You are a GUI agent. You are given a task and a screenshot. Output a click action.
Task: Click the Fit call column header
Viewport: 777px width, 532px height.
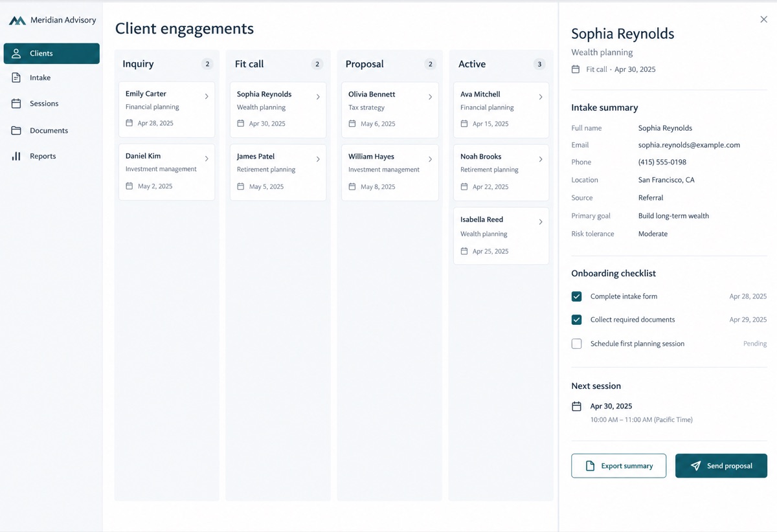pos(249,64)
